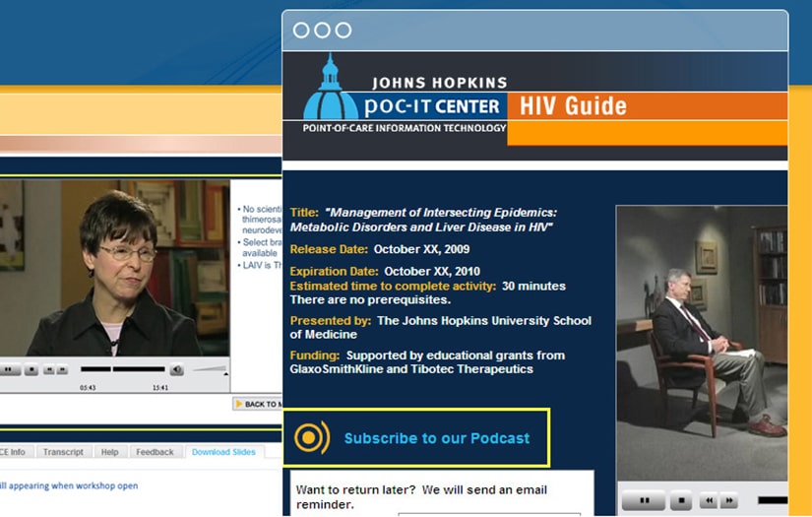Screen dimensions: 812x517
Task: Click the middle circle window button
Action: [322, 31]
